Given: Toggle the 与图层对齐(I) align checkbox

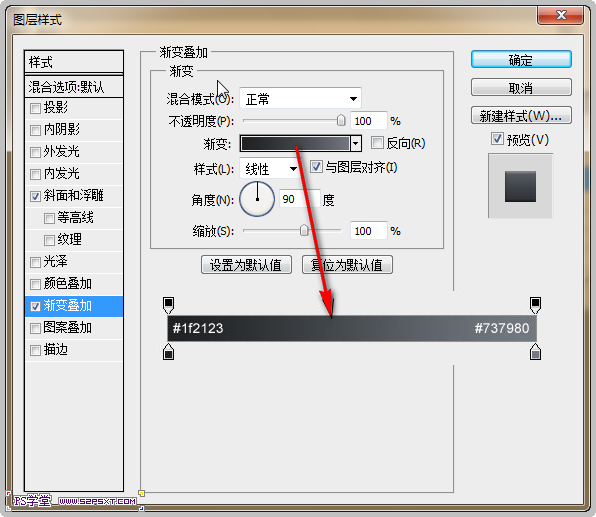Looking at the screenshot, I should [x=316, y=167].
